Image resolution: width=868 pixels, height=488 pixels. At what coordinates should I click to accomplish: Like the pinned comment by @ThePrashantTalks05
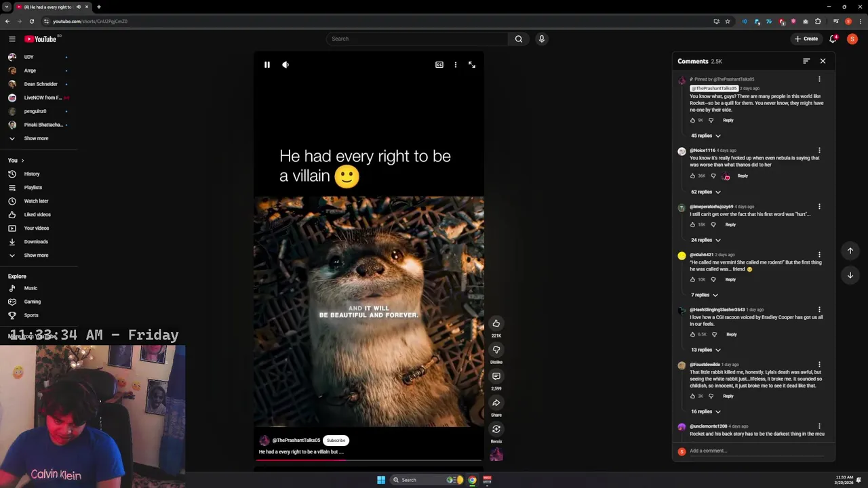tap(692, 121)
